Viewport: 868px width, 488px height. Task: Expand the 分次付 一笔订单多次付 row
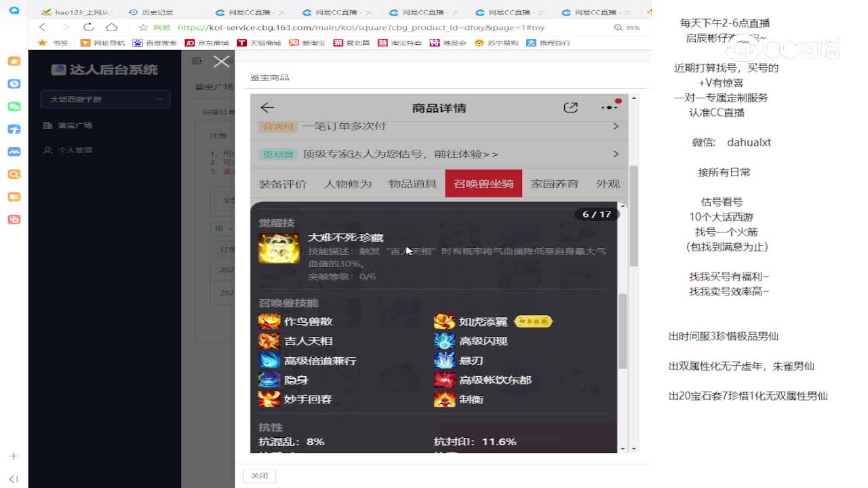(x=439, y=126)
